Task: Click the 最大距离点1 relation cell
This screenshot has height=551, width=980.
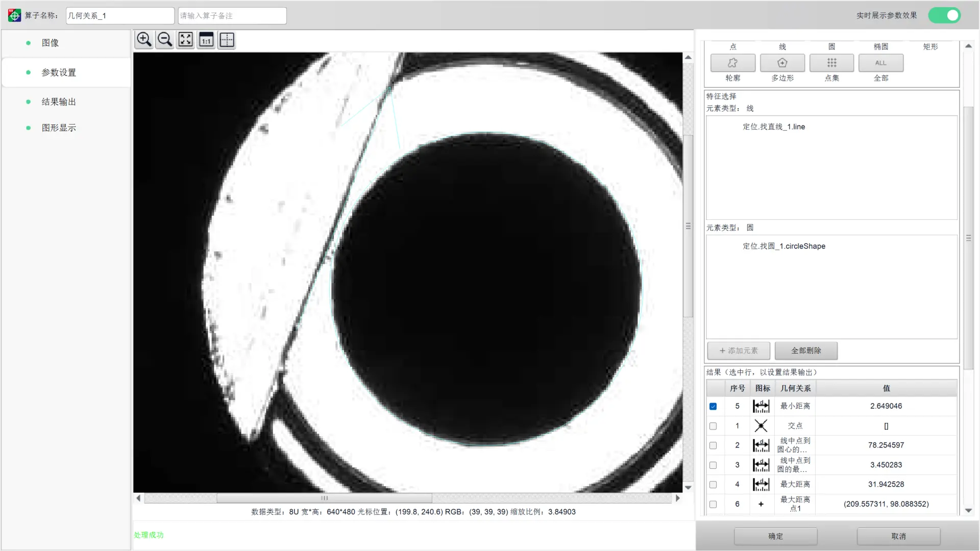Action: coord(795,504)
